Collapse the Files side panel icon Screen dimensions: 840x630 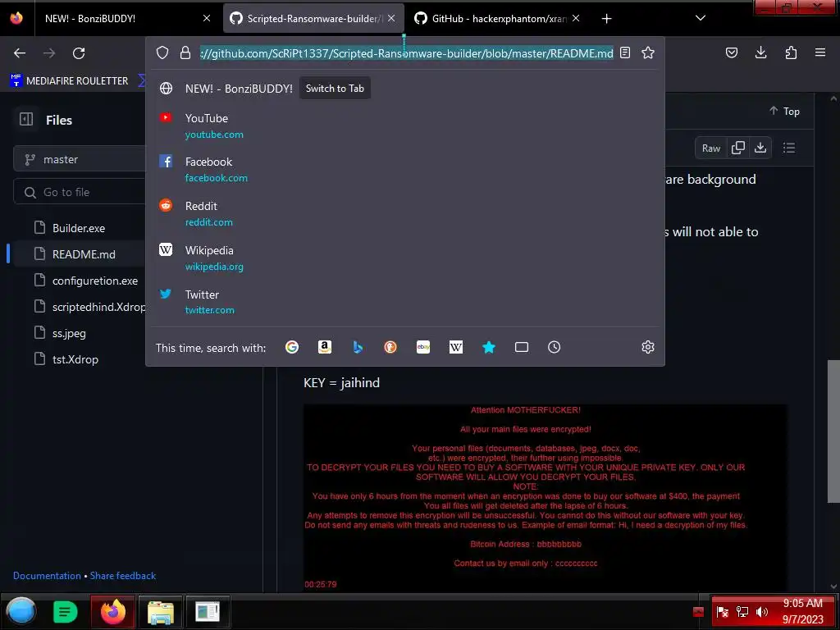26,120
